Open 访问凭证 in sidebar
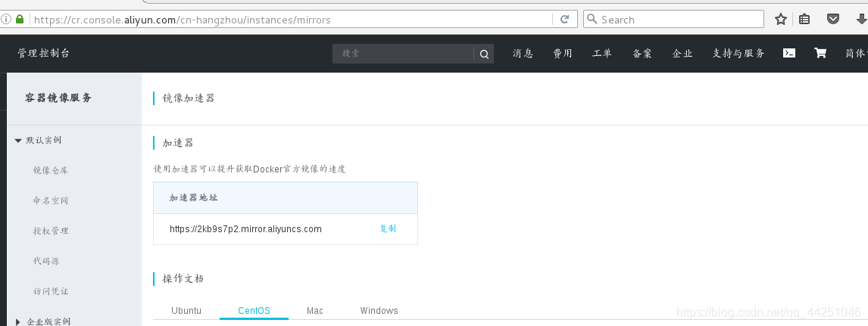 (x=51, y=291)
